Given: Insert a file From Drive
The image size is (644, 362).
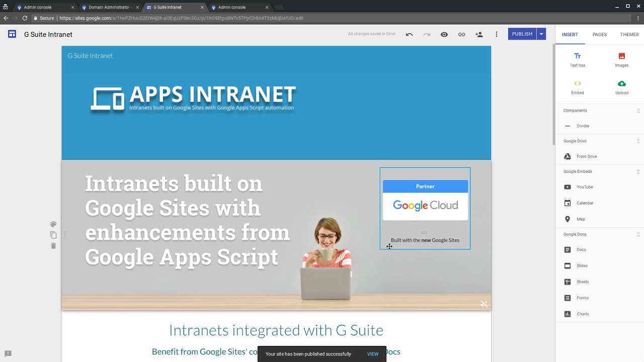Looking at the screenshot, I should [x=600, y=156].
